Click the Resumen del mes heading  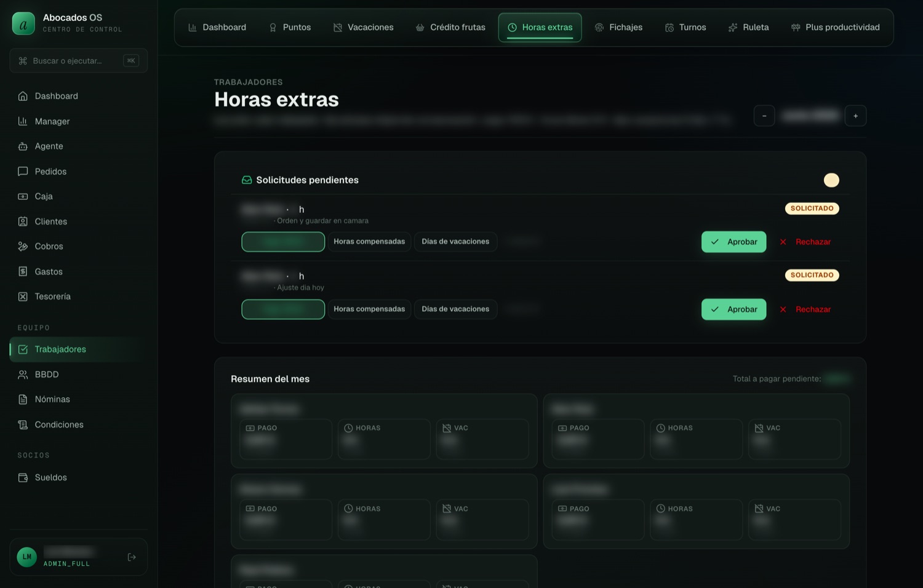point(270,379)
